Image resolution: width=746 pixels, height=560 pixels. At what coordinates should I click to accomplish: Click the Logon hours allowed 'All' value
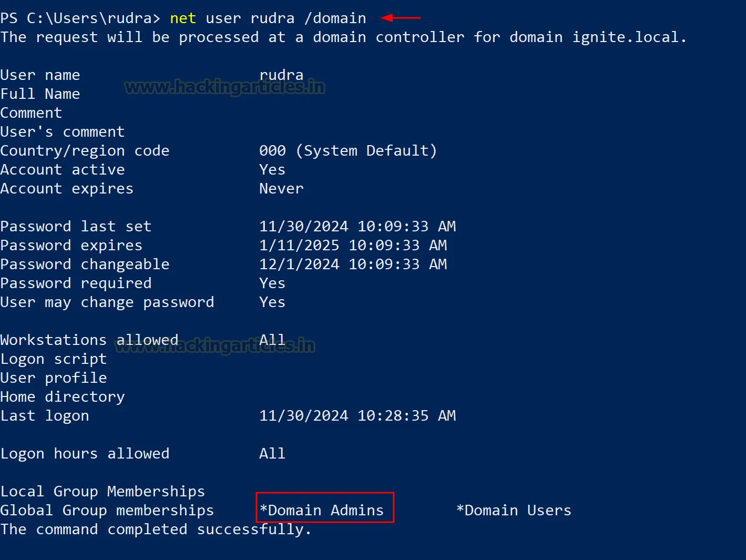tap(272, 454)
